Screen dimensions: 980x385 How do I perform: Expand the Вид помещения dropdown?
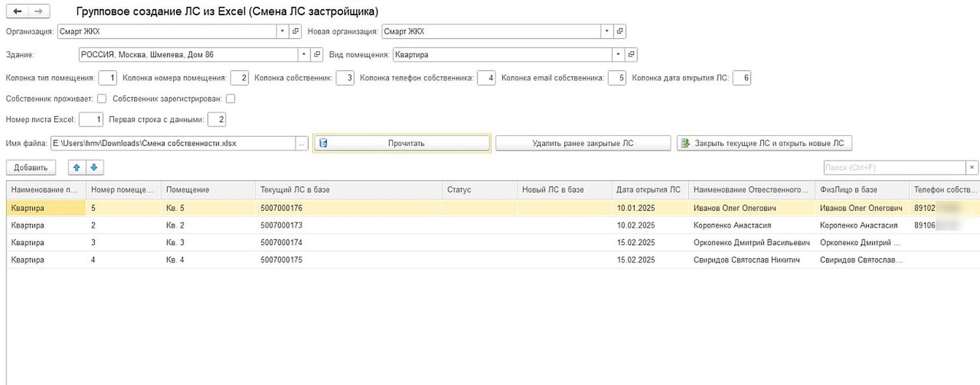click(618, 54)
